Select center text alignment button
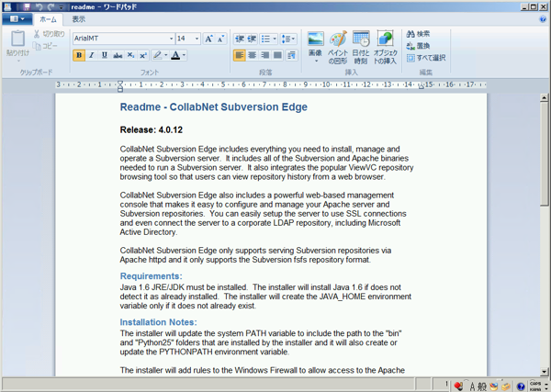 click(x=252, y=55)
